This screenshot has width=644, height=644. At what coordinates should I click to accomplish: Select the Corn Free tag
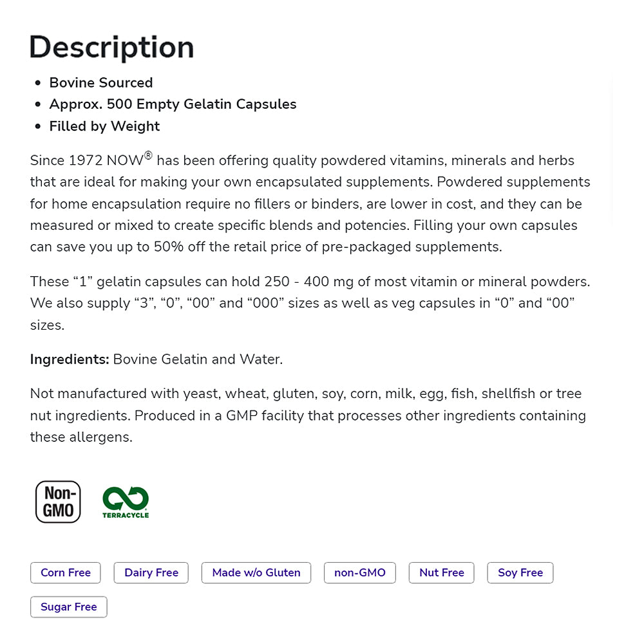tap(66, 573)
